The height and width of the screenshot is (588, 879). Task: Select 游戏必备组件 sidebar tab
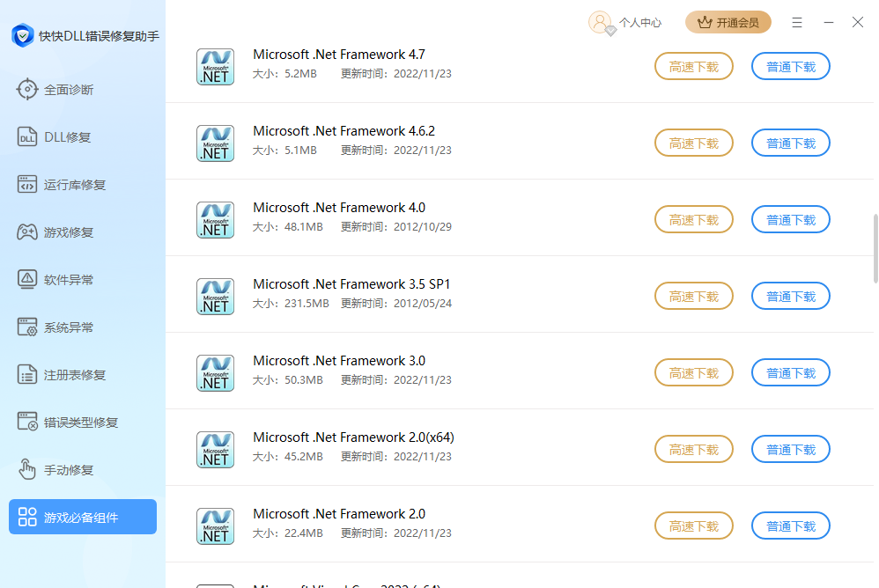point(83,517)
